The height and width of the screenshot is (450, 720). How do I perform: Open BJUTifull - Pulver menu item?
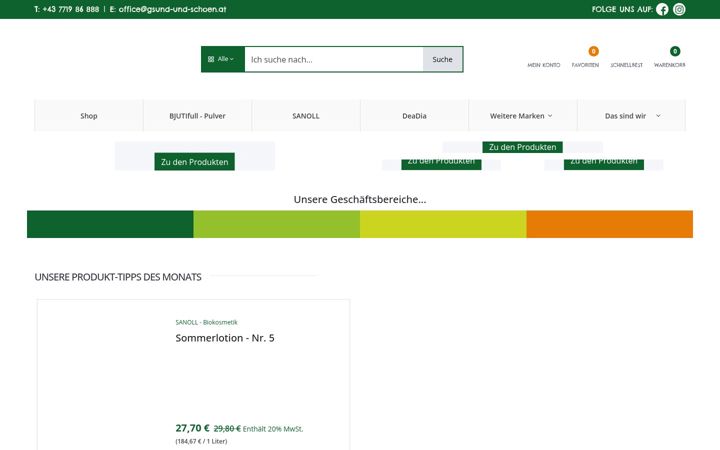(x=197, y=116)
